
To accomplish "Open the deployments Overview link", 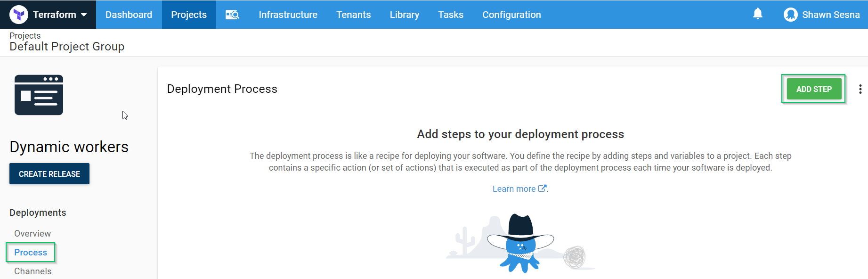I will 32,233.
